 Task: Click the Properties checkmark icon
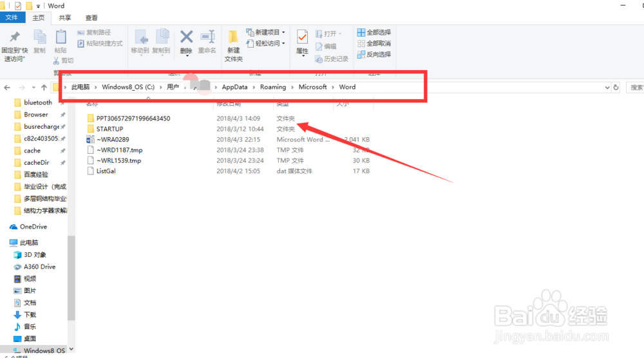(302, 37)
